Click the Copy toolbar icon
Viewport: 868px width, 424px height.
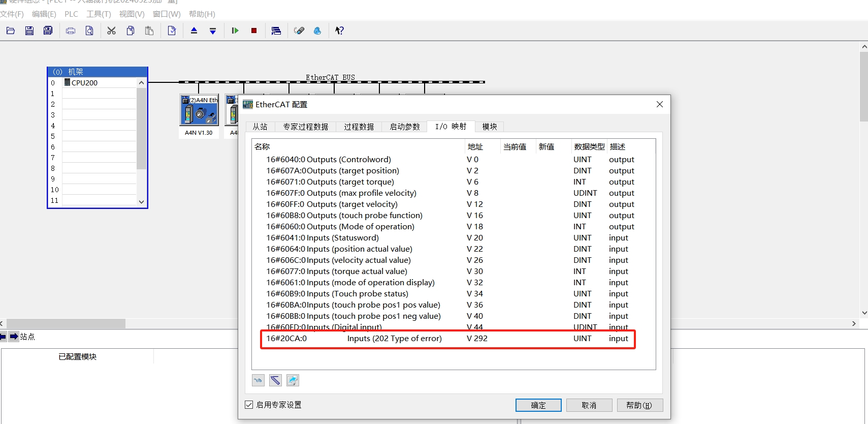[131, 31]
